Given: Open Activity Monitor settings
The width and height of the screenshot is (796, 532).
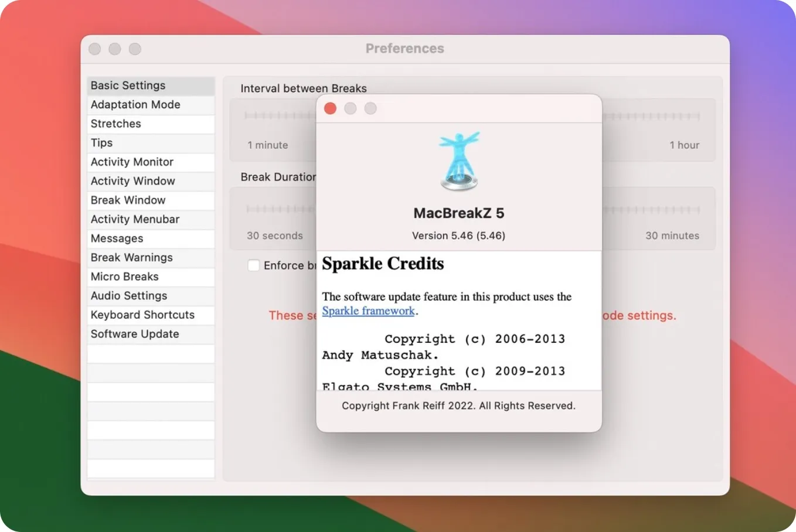Looking at the screenshot, I should 151,162.
